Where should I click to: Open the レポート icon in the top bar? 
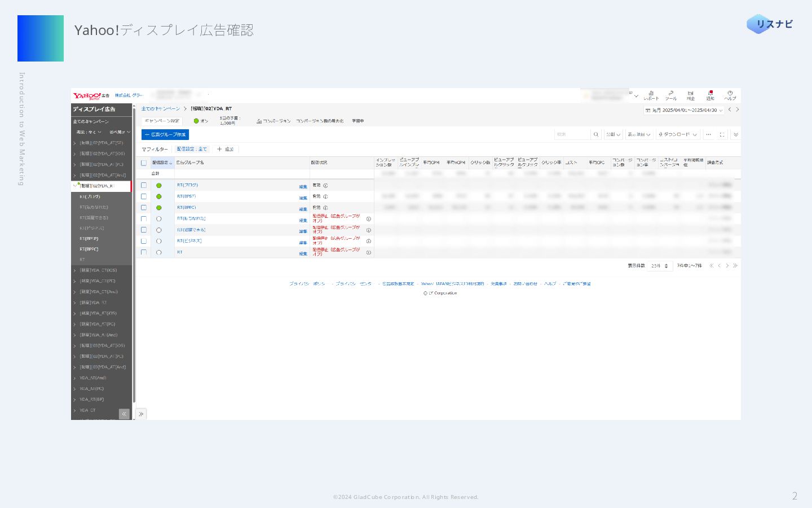(651, 95)
